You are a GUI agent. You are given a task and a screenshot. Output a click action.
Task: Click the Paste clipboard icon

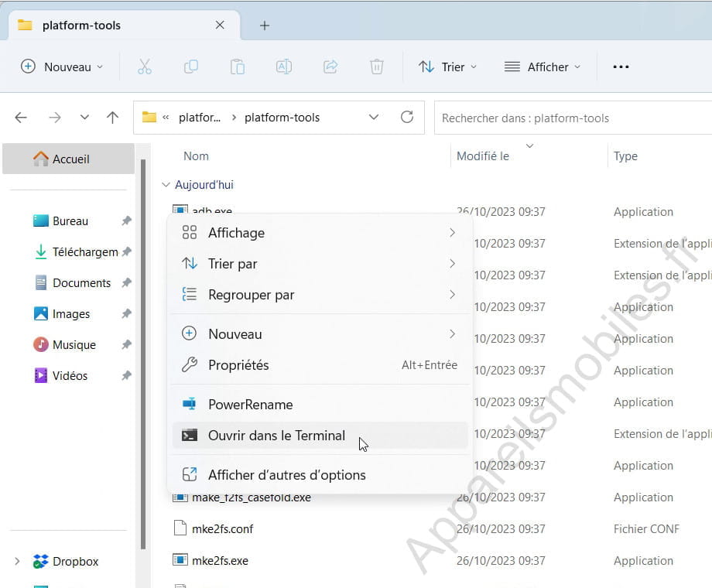pyautogui.click(x=237, y=67)
